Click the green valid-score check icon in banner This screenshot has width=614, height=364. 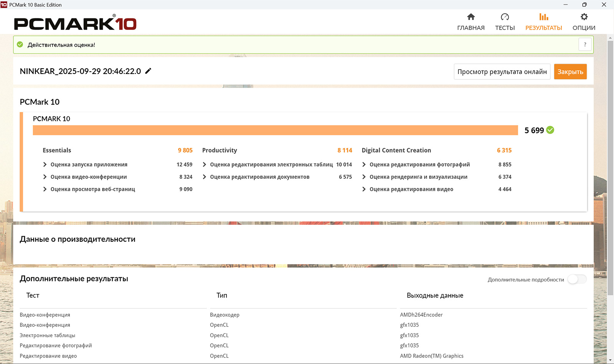tap(20, 44)
